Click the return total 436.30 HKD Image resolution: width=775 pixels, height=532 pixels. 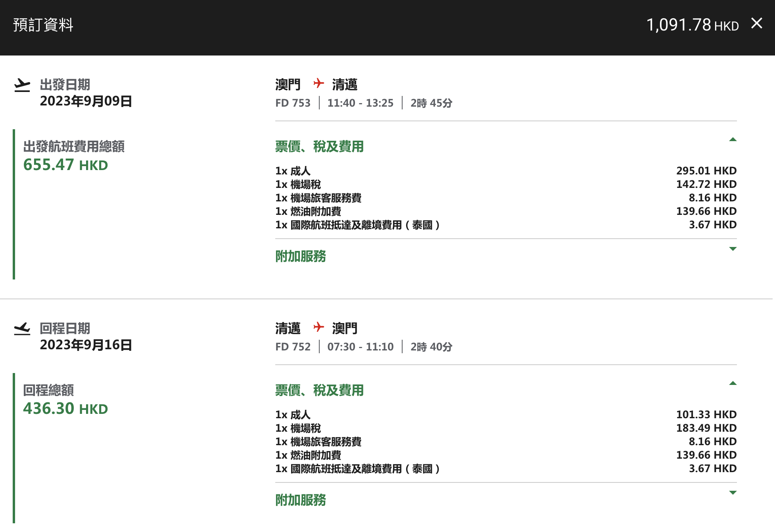65,409
